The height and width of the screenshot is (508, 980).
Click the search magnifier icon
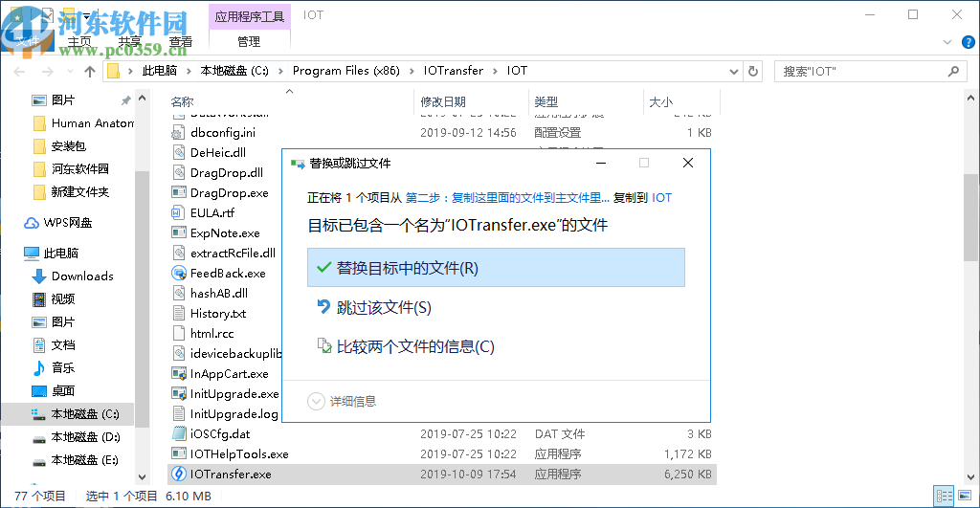tap(953, 71)
